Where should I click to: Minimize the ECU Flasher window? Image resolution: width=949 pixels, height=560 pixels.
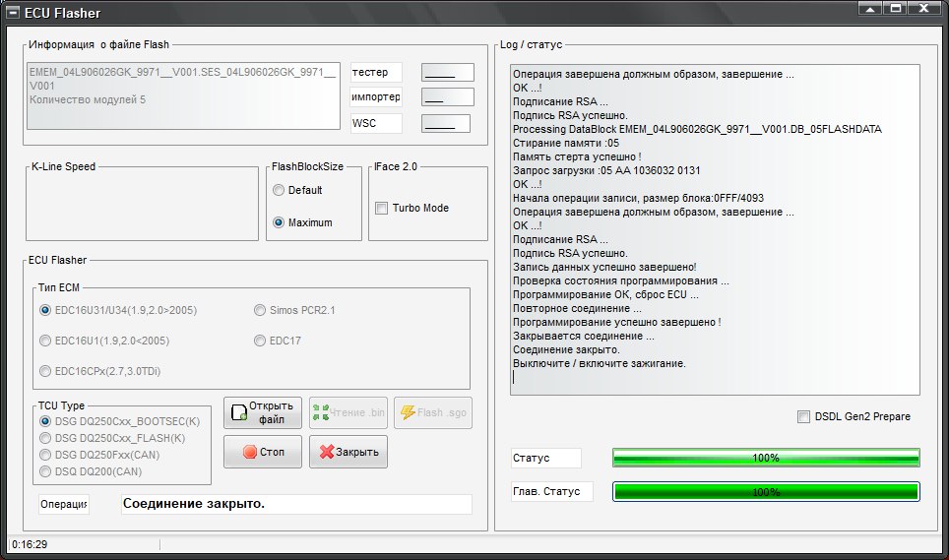[869, 9]
